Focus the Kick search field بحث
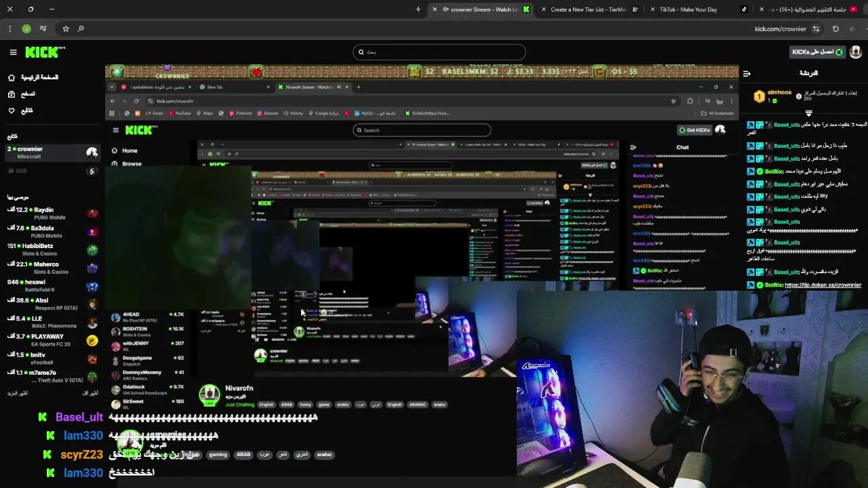This screenshot has height=488, width=868. tap(439, 52)
